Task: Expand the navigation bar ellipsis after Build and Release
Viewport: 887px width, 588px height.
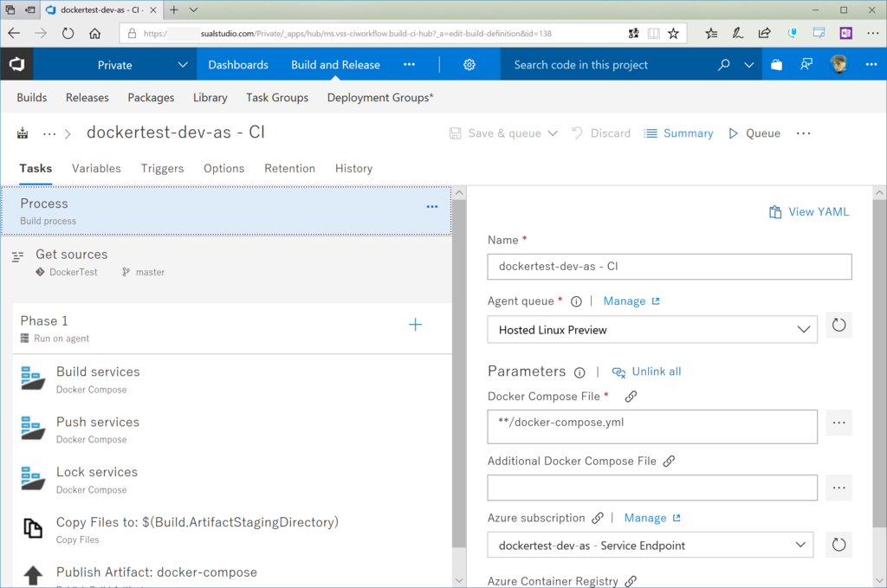Action: tap(409, 64)
